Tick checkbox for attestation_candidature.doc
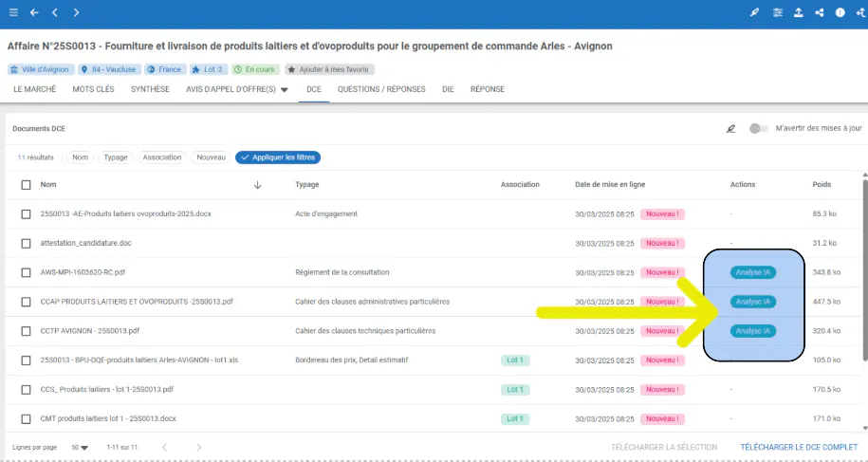The height and width of the screenshot is (462, 868). click(27, 243)
